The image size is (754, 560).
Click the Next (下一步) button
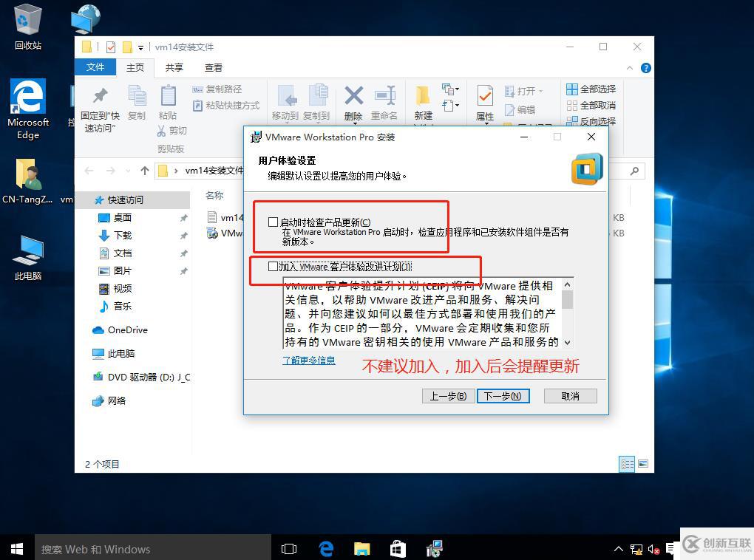point(503,396)
